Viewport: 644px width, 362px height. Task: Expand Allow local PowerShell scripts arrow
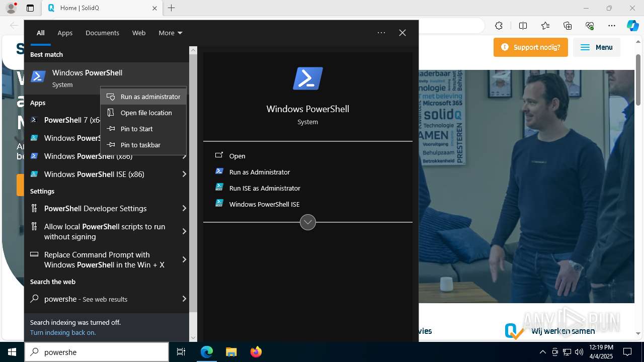(184, 231)
